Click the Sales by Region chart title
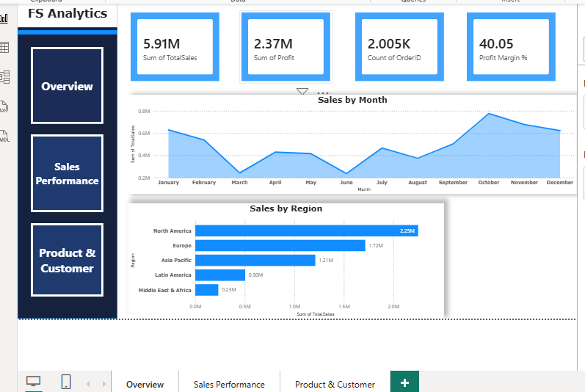 (x=286, y=208)
